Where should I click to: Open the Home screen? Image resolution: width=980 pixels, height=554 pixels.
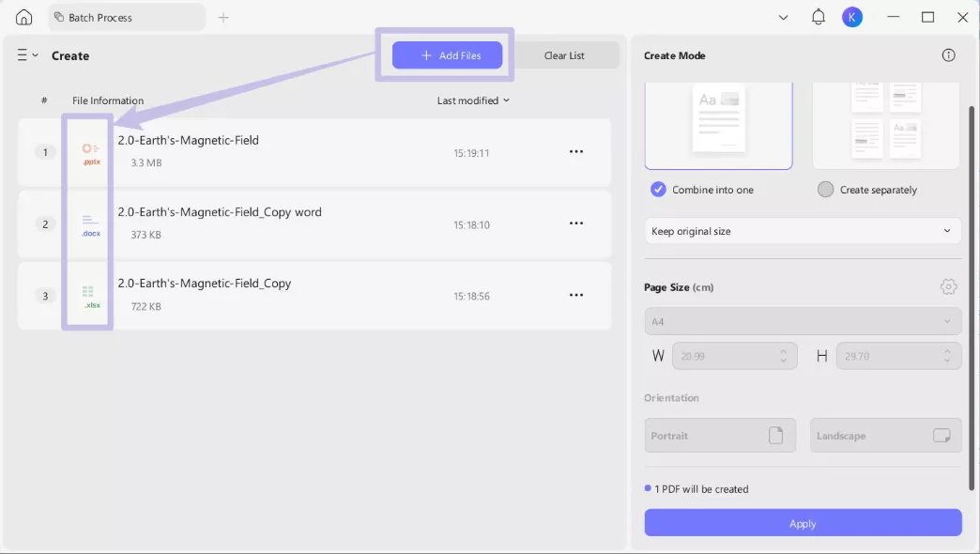[23, 16]
